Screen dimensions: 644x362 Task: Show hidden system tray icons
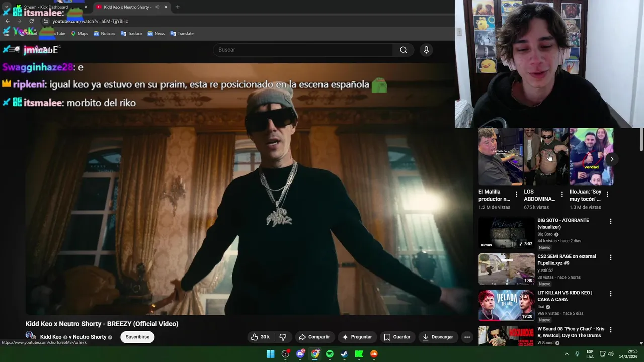pos(567,354)
